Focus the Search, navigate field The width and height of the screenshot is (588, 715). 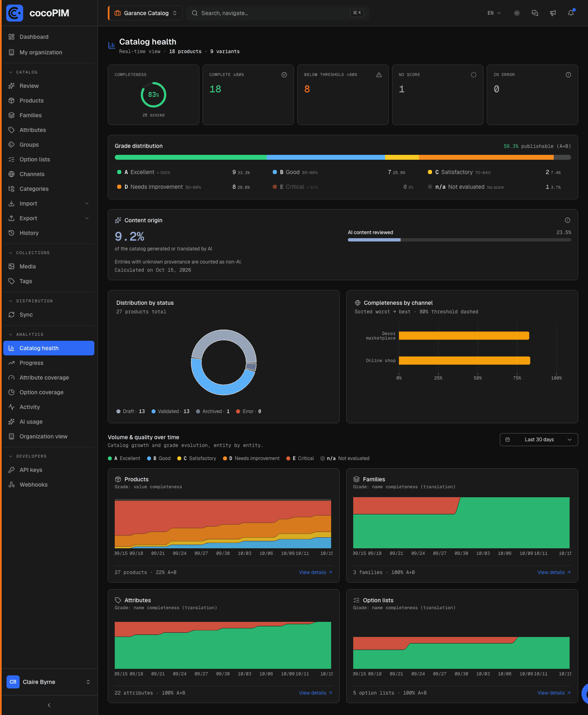pos(278,13)
